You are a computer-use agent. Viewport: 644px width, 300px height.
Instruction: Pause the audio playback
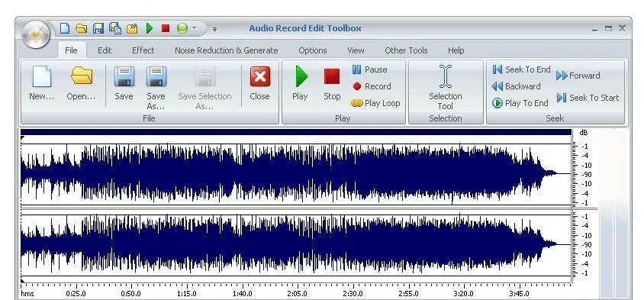pos(369,69)
